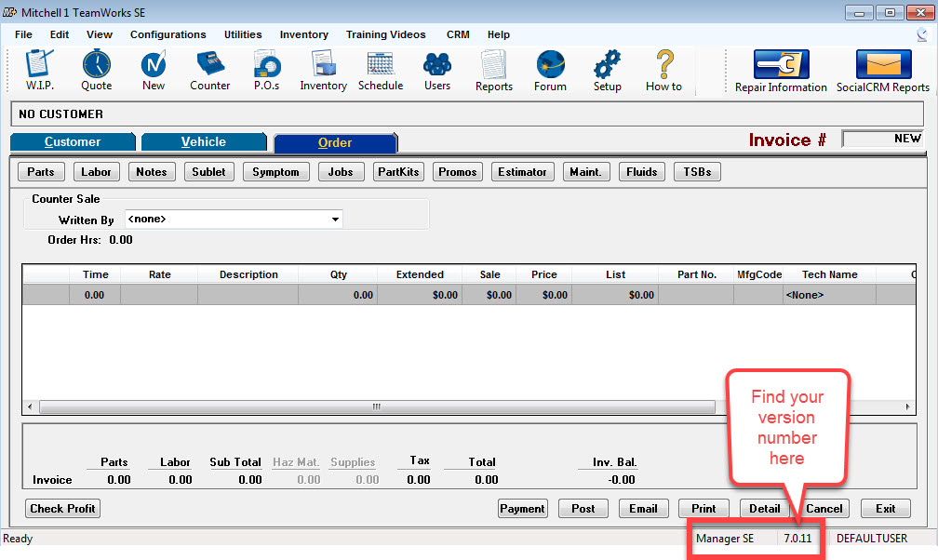Open the P.O.s toolbar icon
Screen dimensions: 938x560
click(267, 70)
